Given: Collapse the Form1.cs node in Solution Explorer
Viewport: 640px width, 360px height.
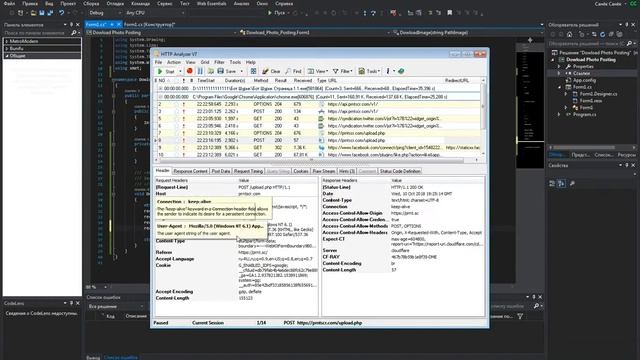Looking at the screenshot, I should click(560, 87).
